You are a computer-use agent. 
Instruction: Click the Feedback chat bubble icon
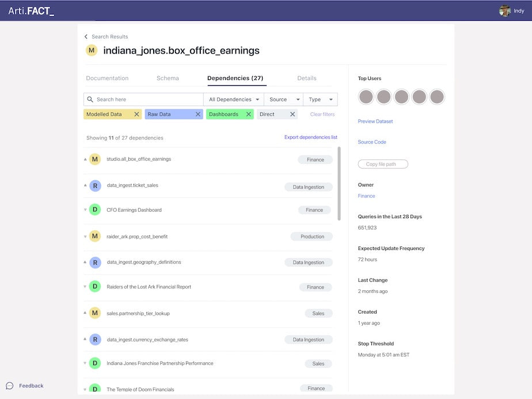click(10, 386)
